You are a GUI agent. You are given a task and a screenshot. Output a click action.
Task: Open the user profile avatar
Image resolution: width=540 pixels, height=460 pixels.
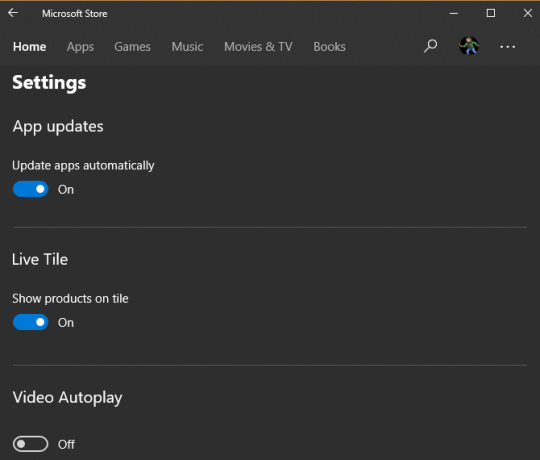tap(469, 46)
